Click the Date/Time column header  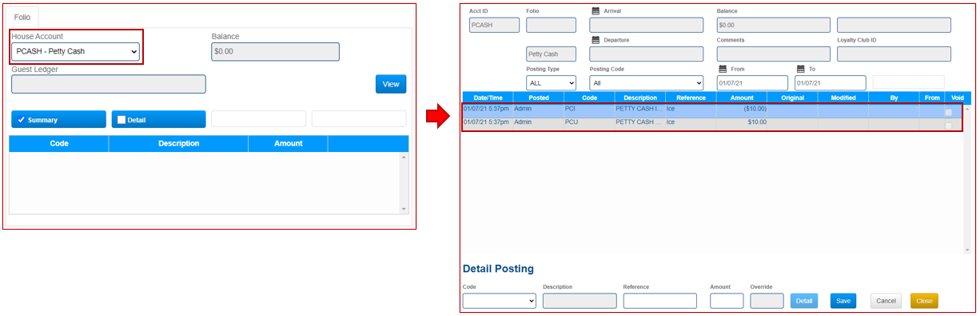488,98
